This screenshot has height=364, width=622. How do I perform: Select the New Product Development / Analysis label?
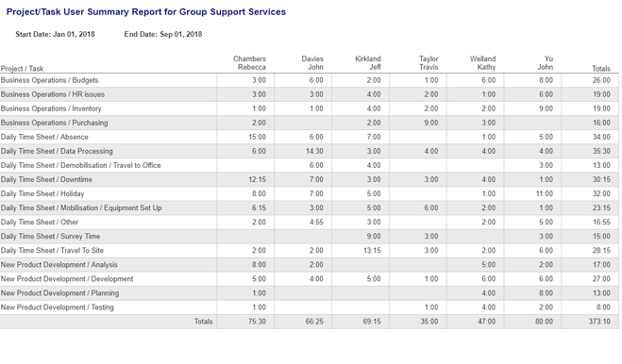[x=59, y=265]
